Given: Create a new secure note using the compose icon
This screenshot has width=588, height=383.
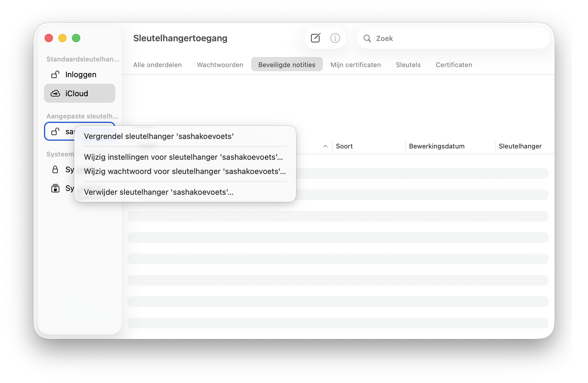Looking at the screenshot, I should tap(316, 38).
